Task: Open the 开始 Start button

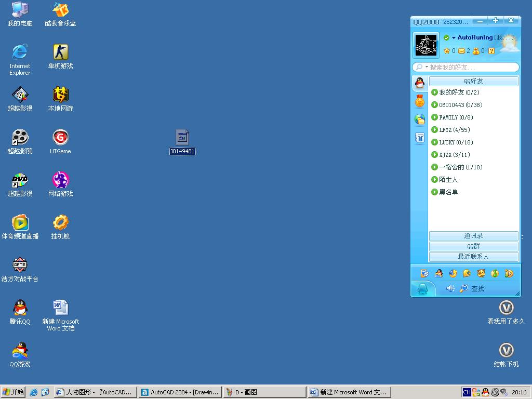Action: [13, 392]
